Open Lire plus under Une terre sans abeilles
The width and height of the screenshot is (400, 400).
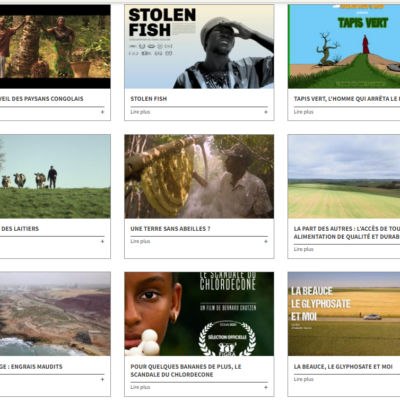click(x=140, y=241)
